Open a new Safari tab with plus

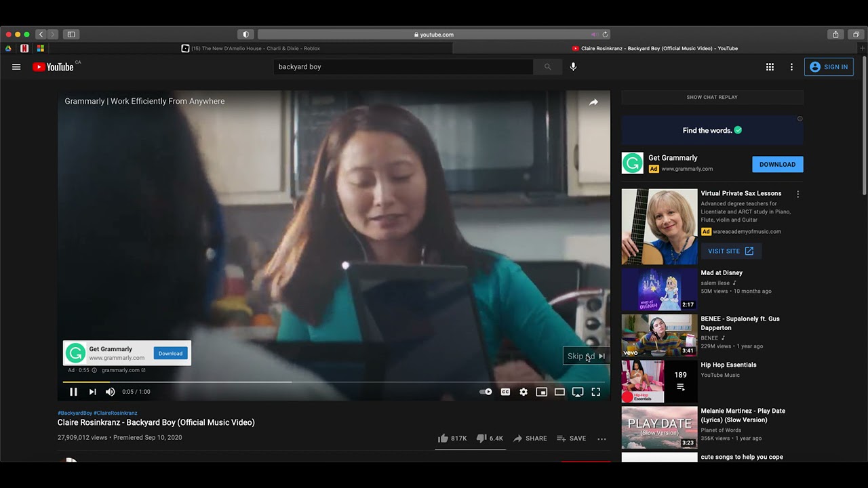pyautogui.click(x=863, y=48)
